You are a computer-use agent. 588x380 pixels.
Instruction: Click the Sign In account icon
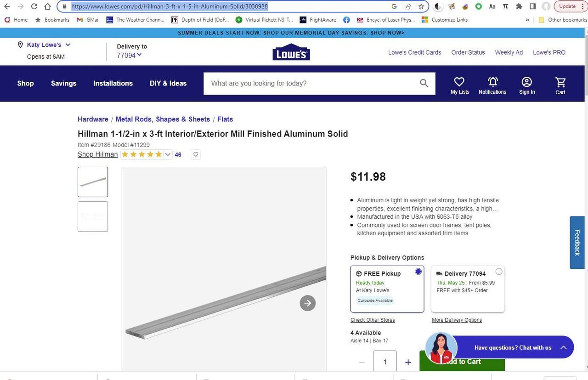coord(526,82)
